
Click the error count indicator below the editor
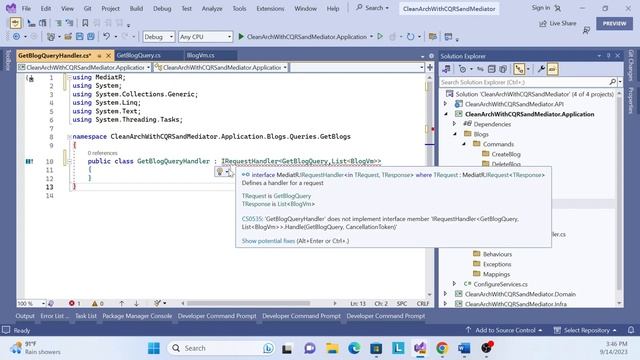[x=74, y=303]
